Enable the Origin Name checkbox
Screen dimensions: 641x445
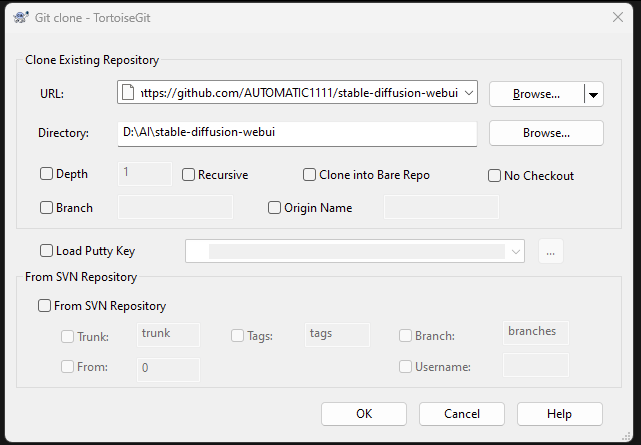coord(275,208)
